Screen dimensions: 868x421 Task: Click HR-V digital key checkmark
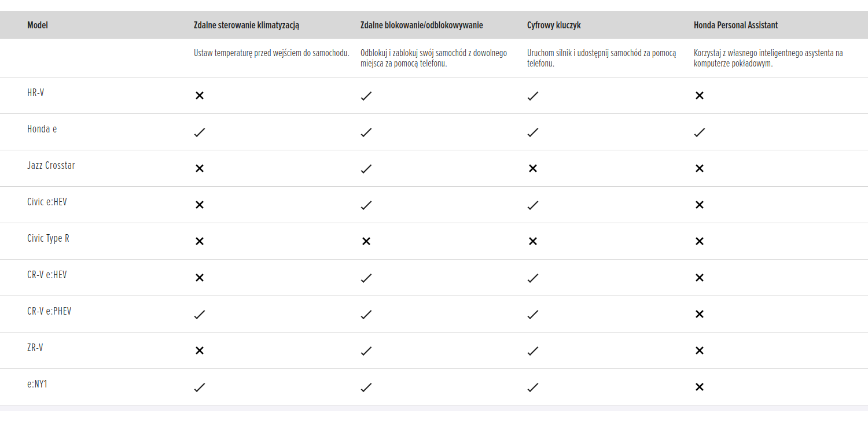(533, 95)
